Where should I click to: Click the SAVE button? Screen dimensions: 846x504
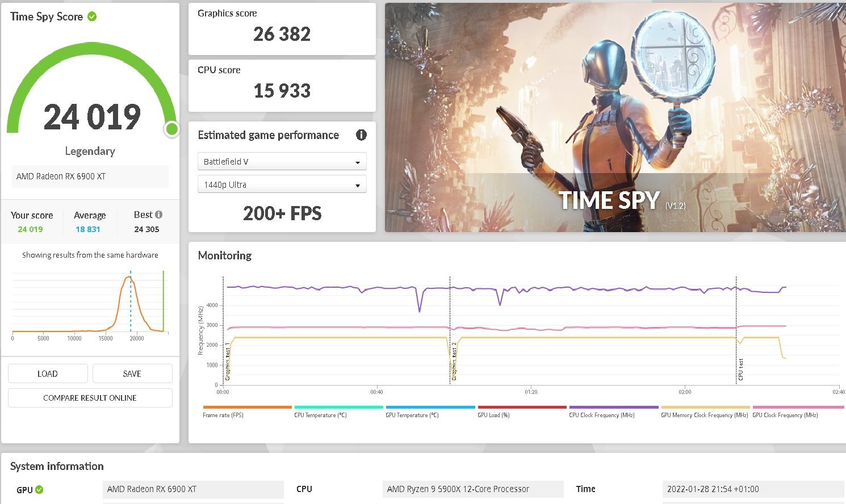coord(132,373)
